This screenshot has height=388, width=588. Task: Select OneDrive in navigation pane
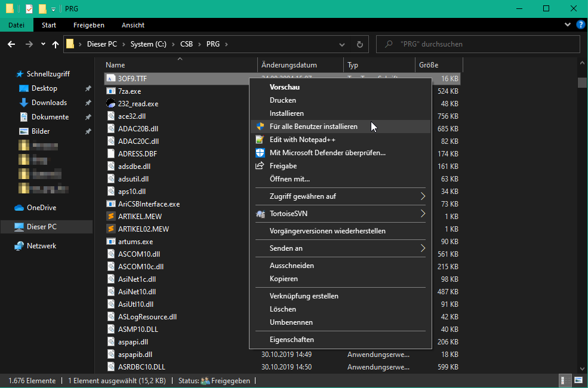41,208
